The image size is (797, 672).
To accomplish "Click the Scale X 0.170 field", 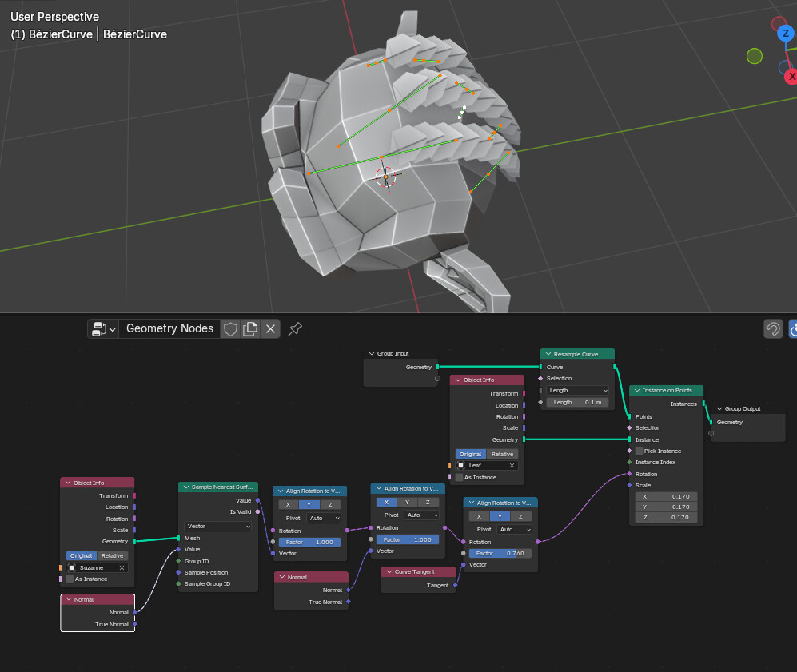I will 666,497.
